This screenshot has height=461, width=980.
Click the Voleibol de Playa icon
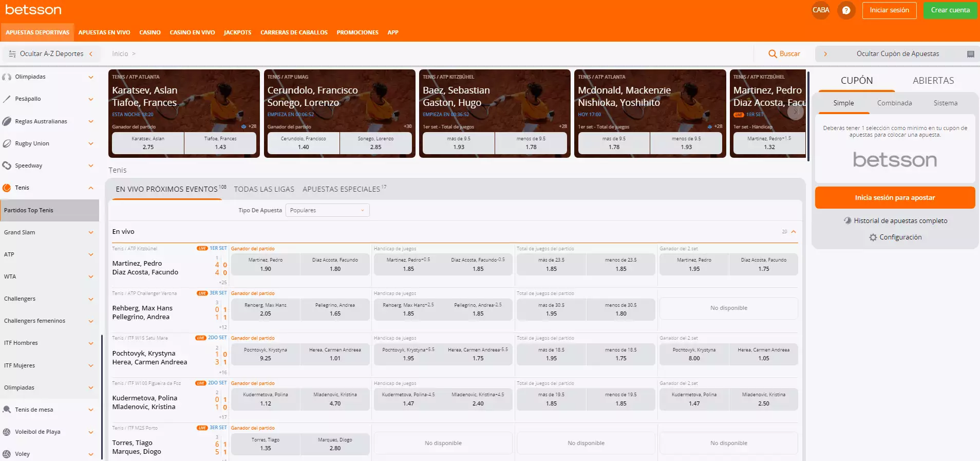click(7, 432)
